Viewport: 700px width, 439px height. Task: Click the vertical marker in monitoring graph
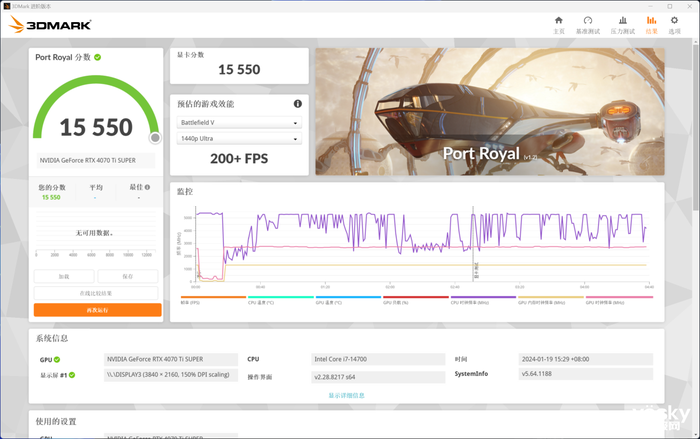[x=473, y=243]
